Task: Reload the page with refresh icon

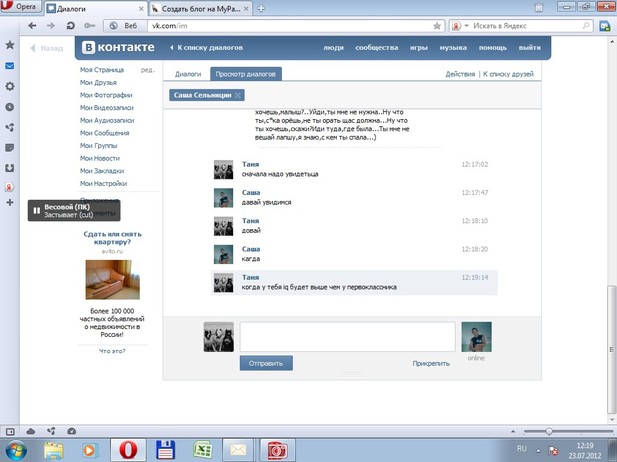Action: pos(70,26)
